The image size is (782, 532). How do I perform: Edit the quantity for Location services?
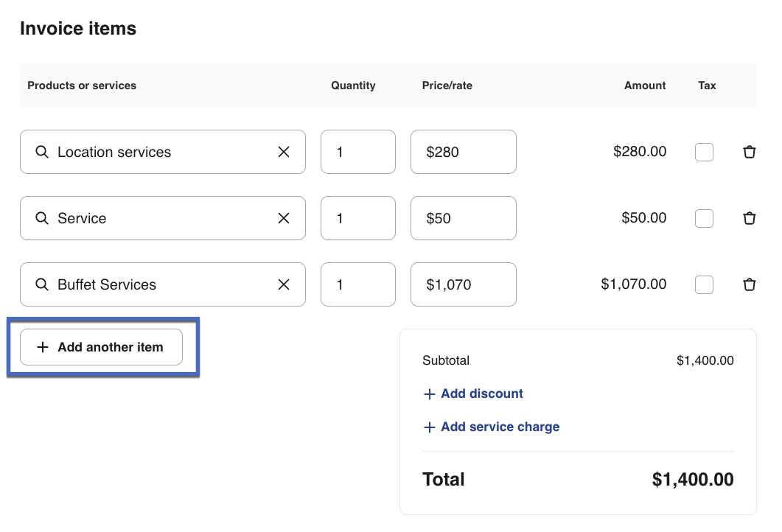coord(357,153)
